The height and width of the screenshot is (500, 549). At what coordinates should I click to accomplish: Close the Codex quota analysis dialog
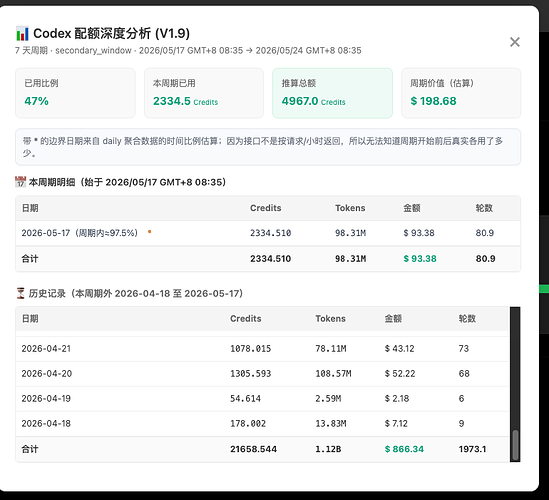(514, 42)
